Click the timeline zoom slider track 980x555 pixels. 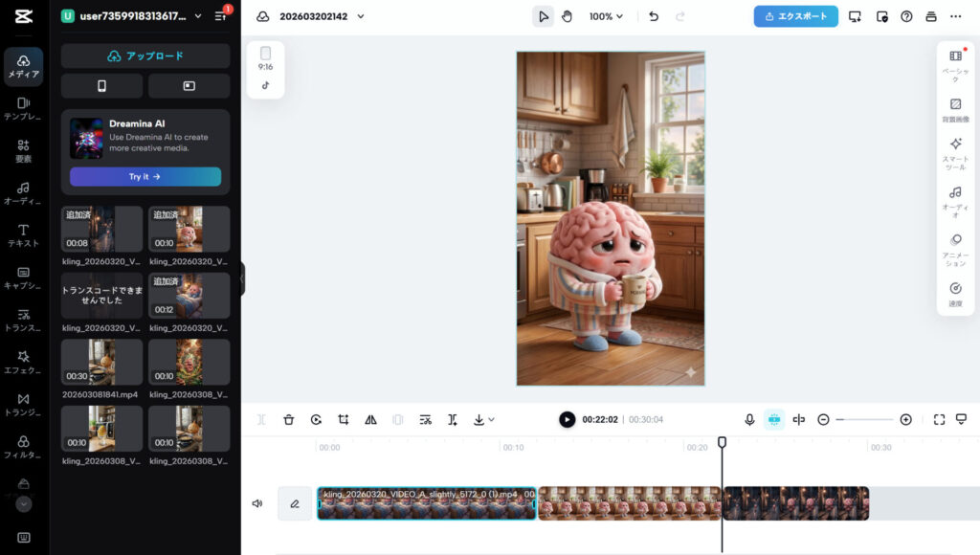(x=864, y=419)
